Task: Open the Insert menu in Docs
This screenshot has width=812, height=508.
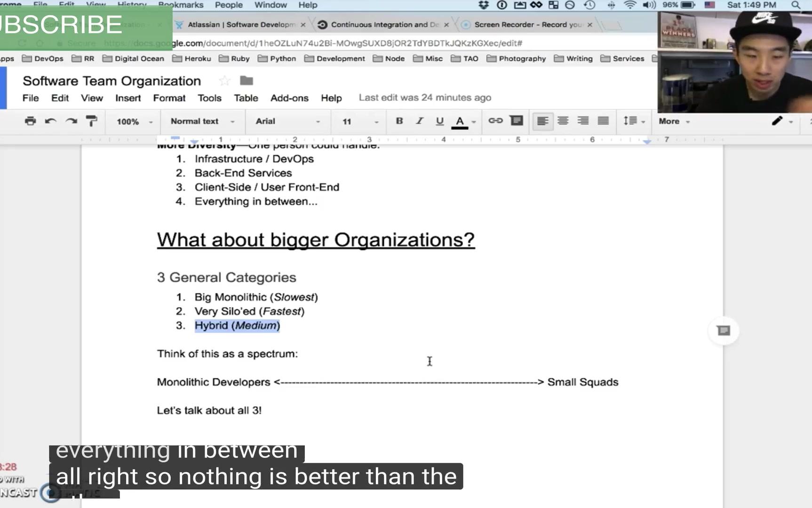Action: (x=128, y=98)
